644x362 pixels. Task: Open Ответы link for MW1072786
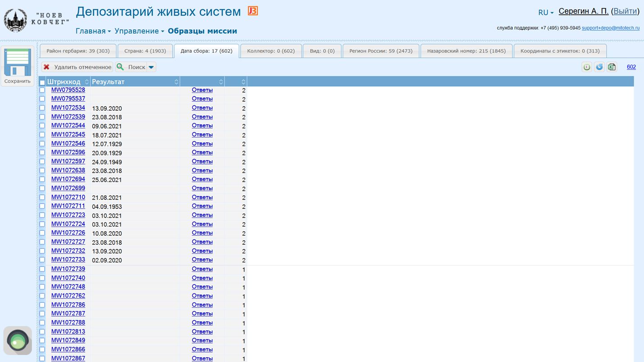point(202,305)
